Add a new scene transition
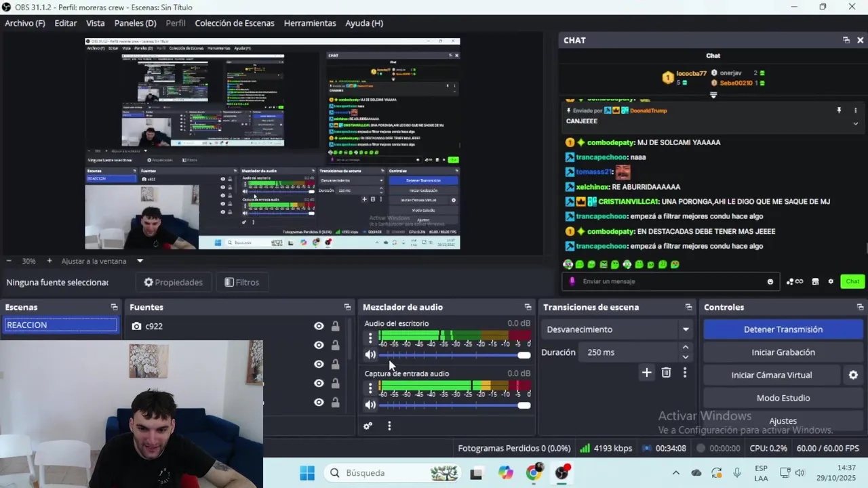Viewport: 868px width, 488px height. point(646,373)
